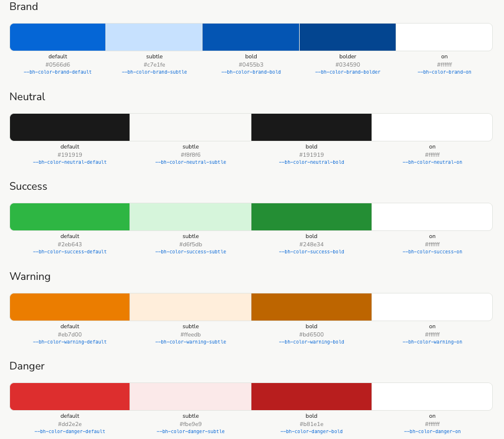Screen dimensions: 504x439
Task: Click the Warning default orange swatch
Action: pyautogui.click(x=69, y=307)
